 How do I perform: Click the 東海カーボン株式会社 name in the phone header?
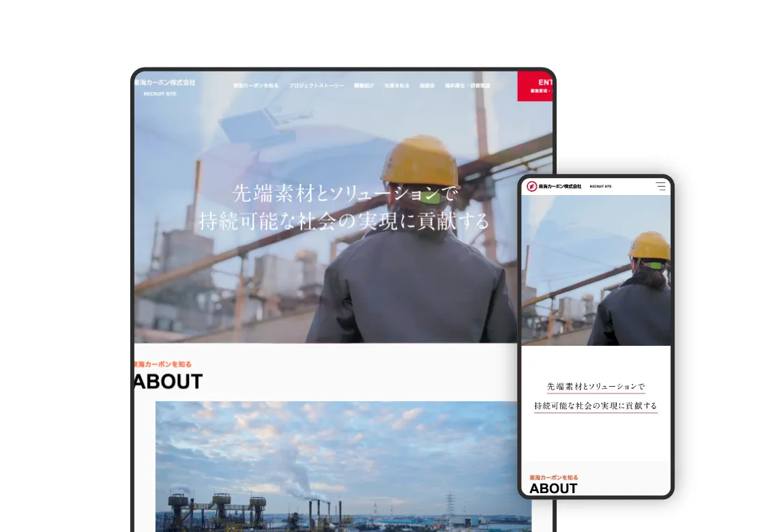click(560, 186)
